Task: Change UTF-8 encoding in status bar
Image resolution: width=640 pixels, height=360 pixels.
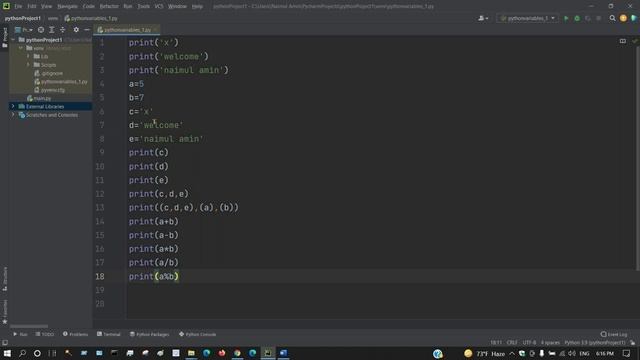Action: click(x=529, y=342)
